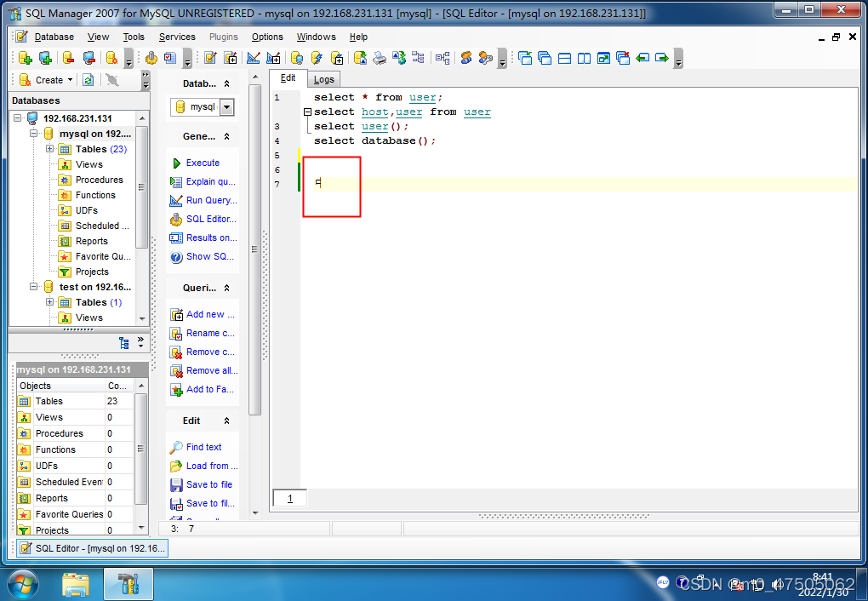Viewport: 868px width, 601px height.
Task: Click the Execute Script lightning icon
Action: click(x=317, y=58)
